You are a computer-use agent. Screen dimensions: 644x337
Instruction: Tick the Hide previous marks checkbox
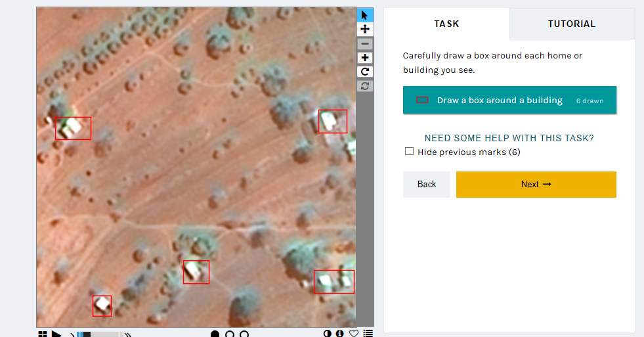pyautogui.click(x=409, y=151)
